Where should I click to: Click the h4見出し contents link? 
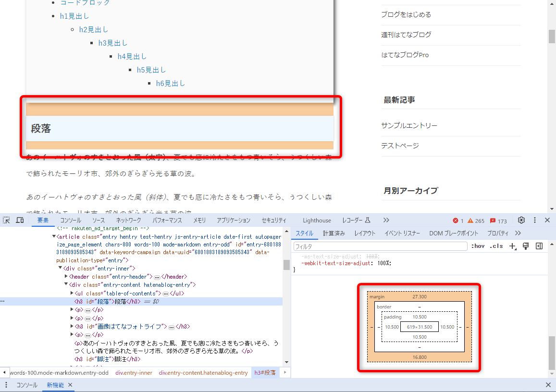132,56
